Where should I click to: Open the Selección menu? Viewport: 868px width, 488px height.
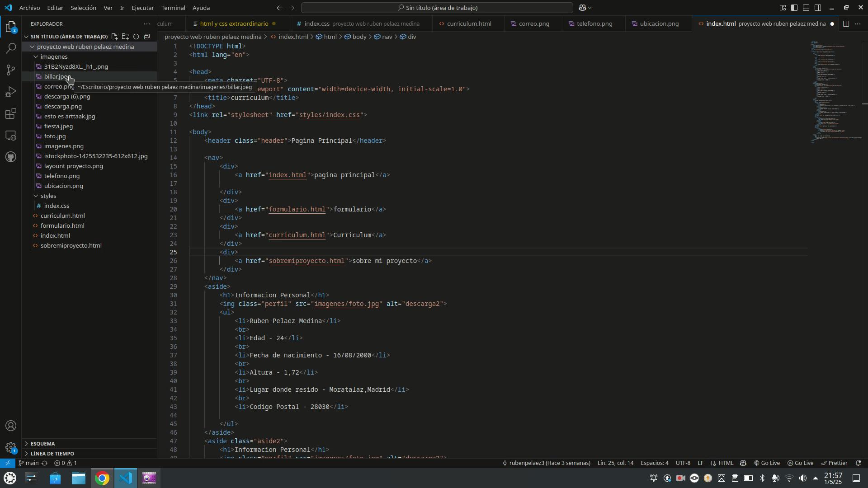[x=83, y=8]
